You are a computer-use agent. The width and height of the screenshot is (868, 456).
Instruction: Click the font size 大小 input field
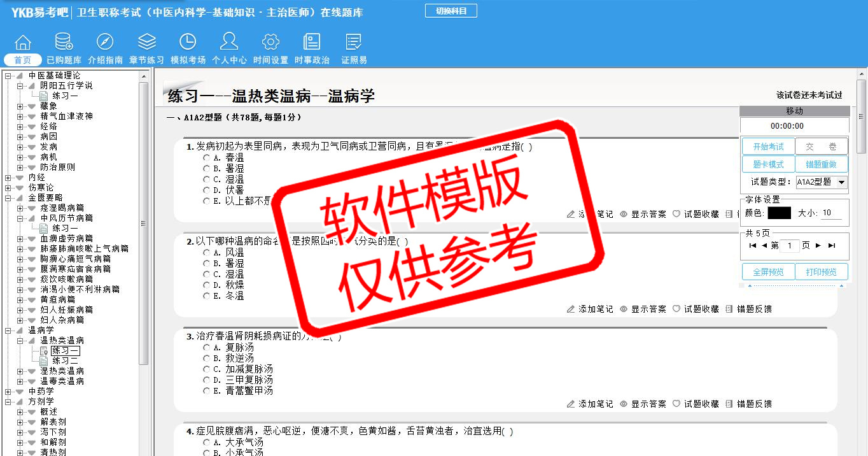(x=833, y=213)
